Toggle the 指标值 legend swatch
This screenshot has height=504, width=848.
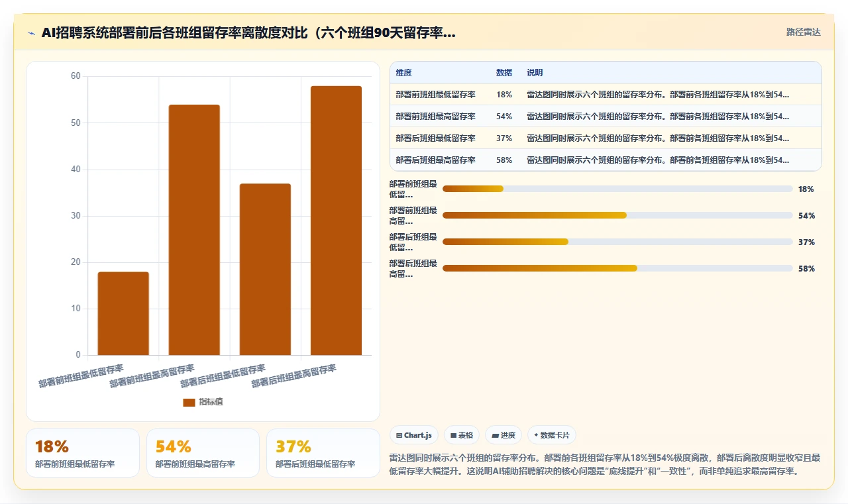(x=189, y=402)
